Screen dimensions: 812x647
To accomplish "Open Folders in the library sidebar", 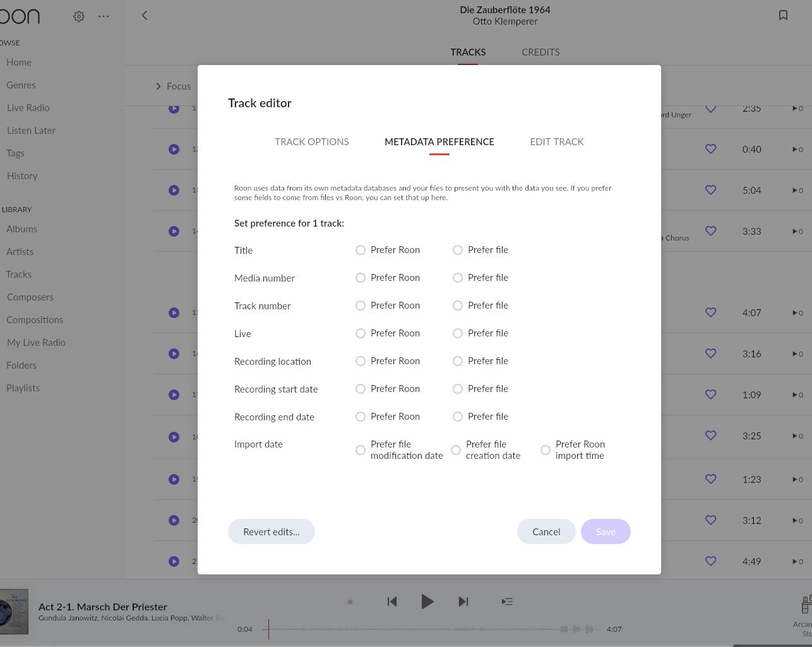I will [x=21, y=365].
